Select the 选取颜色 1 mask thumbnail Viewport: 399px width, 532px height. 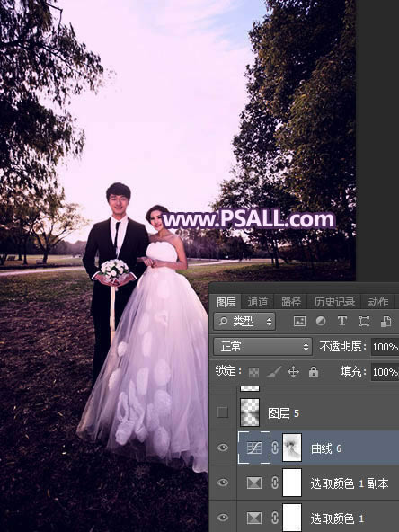(292, 518)
